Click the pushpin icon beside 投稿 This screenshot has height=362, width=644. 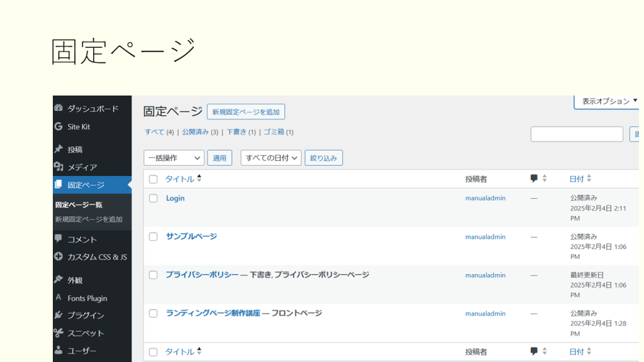point(58,150)
